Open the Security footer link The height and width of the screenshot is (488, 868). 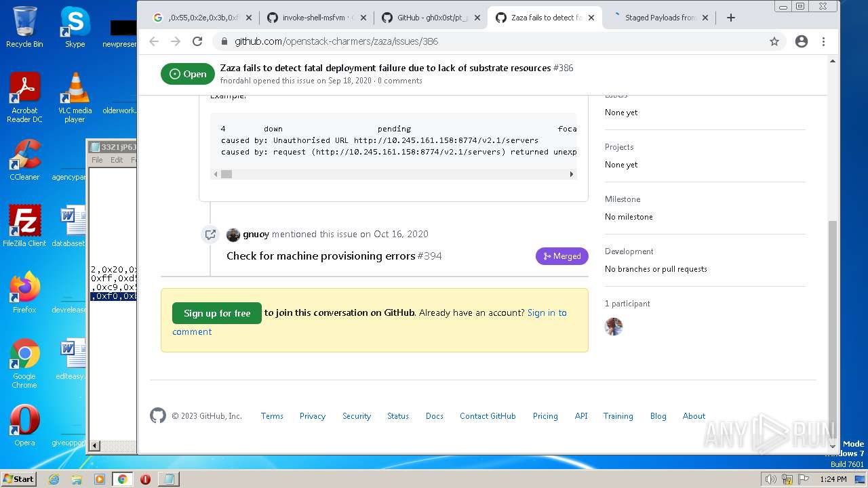point(357,416)
